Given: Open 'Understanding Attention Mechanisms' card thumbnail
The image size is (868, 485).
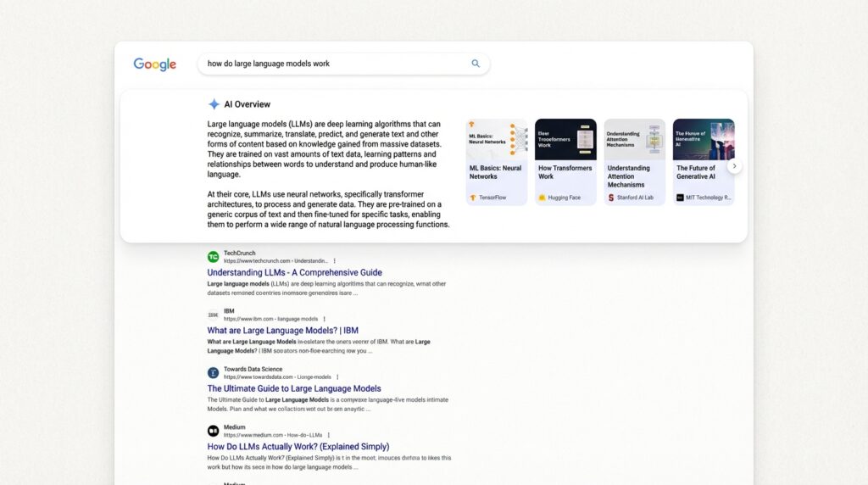Looking at the screenshot, I should tap(634, 140).
